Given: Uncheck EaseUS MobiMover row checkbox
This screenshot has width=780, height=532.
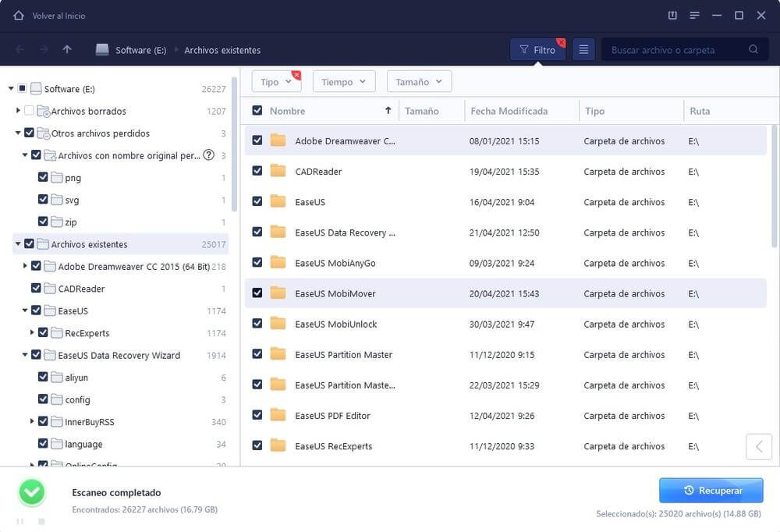Looking at the screenshot, I should point(257,293).
